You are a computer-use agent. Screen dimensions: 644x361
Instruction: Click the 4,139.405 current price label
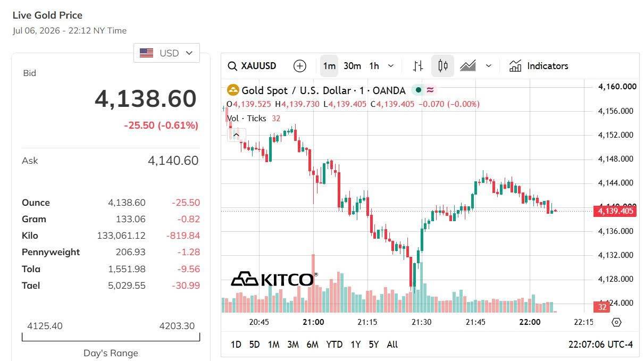pos(616,211)
